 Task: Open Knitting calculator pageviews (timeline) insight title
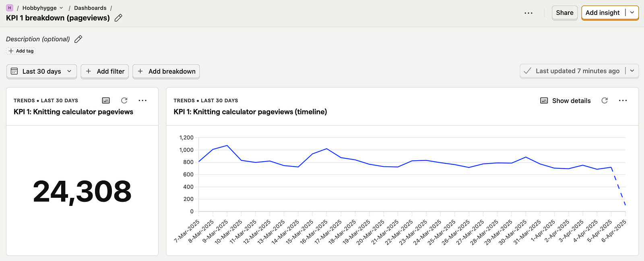[x=250, y=112]
